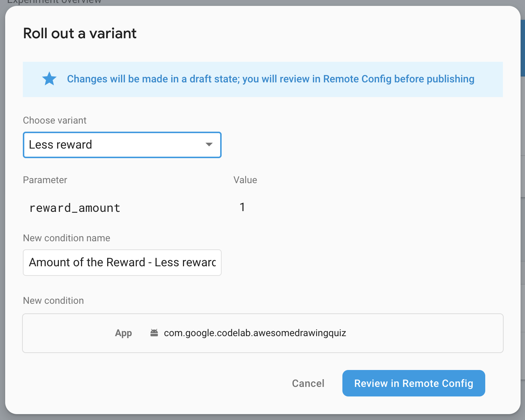The width and height of the screenshot is (525, 420).
Task: Click the 'Roll out a variant' title
Action: 80,33
